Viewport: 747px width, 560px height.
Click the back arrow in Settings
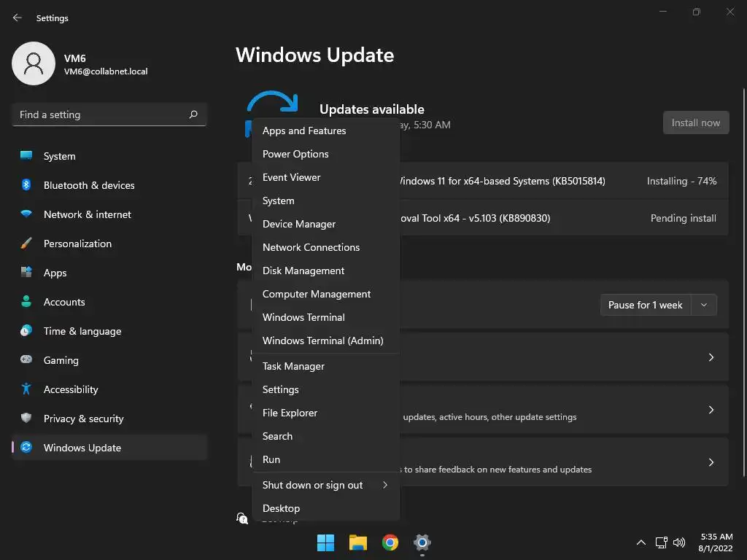click(18, 17)
